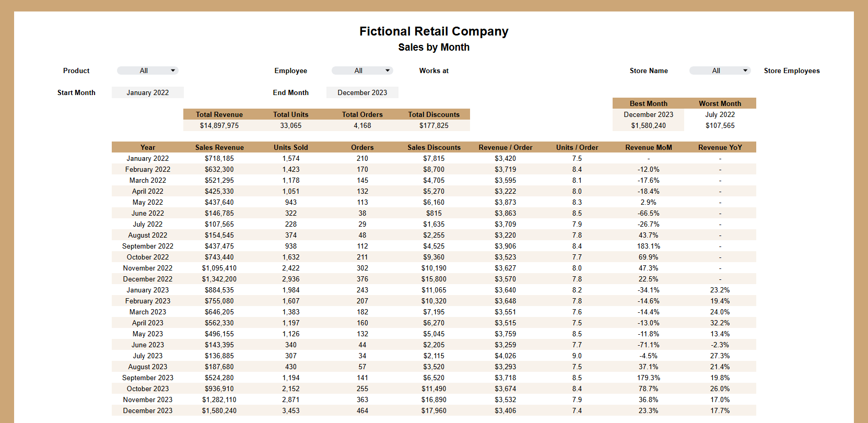868x423 pixels.
Task: Select the Total Revenue value $14,897,975
Action: 219,125
